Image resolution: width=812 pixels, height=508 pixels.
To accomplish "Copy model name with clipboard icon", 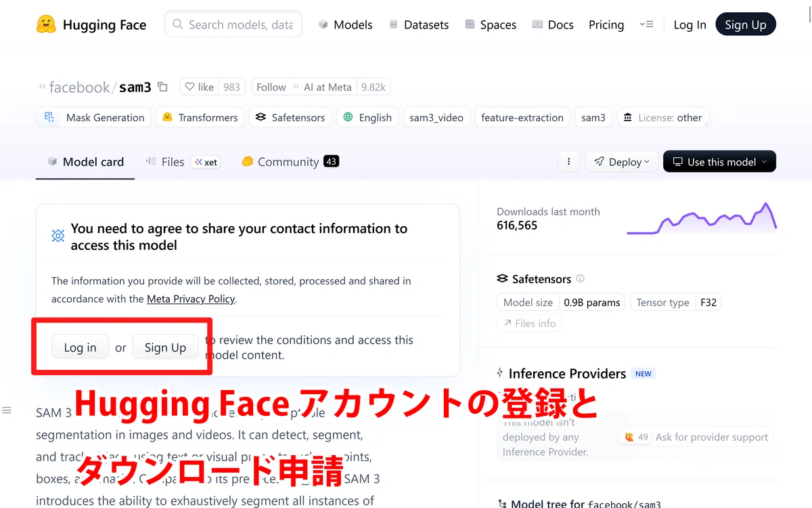I will (162, 87).
